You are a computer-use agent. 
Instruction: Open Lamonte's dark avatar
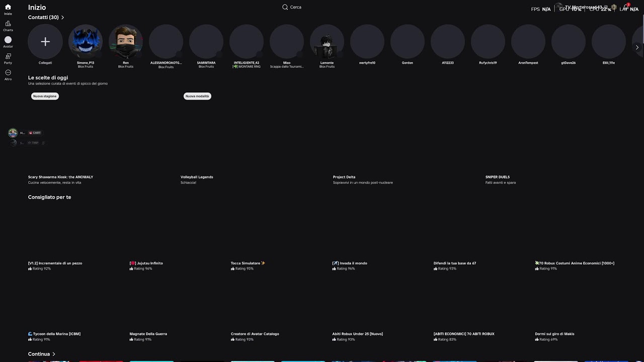pyautogui.click(x=327, y=42)
